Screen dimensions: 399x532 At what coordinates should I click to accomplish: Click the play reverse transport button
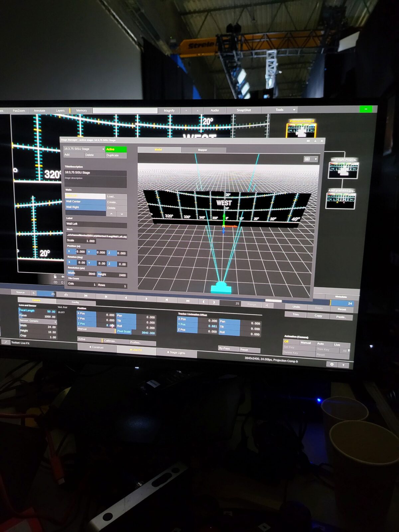pyautogui.click(x=126, y=298)
